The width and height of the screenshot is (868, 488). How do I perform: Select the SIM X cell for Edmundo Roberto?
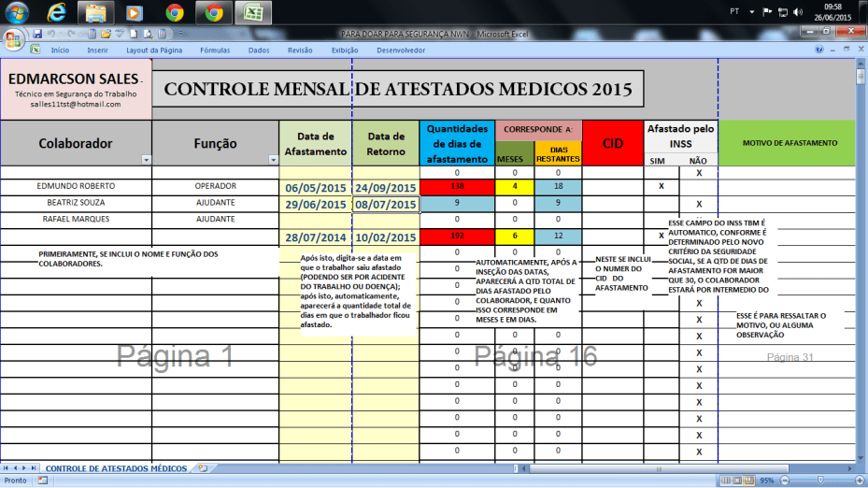point(662,187)
